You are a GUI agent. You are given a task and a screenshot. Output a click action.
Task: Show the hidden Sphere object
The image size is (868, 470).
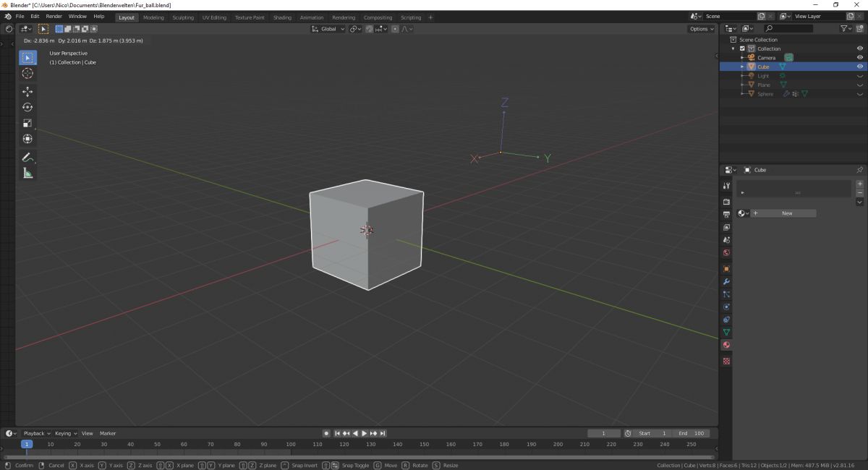pyautogui.click(x=860, y=94)
